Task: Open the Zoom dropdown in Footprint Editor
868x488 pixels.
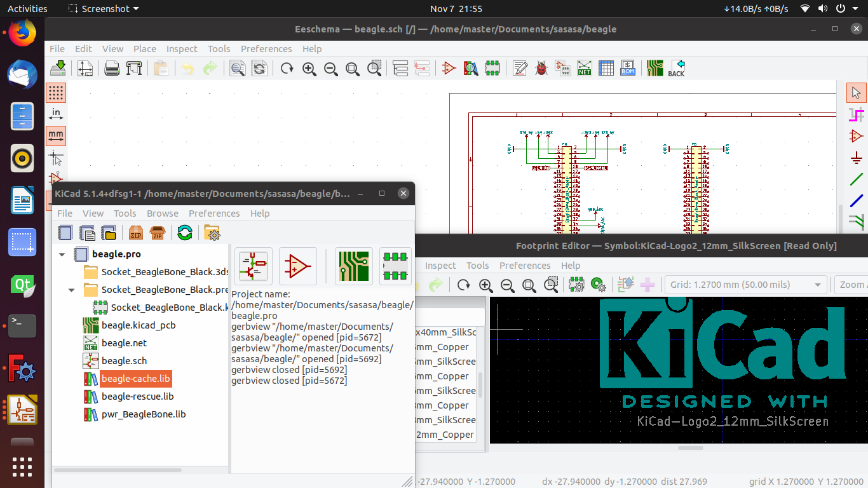Action: [851, 285]
